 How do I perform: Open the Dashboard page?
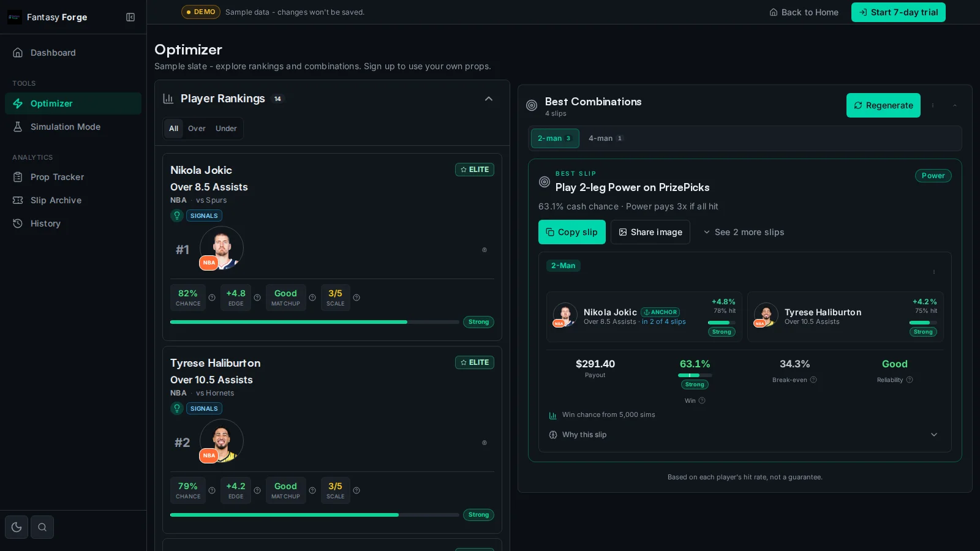[73, 53]
